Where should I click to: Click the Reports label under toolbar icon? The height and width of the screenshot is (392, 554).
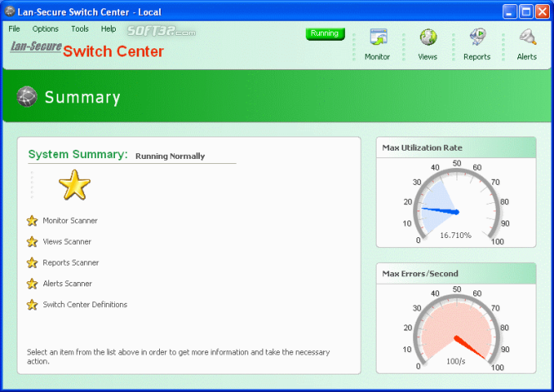pyautogui.click(x=477, y=57)
